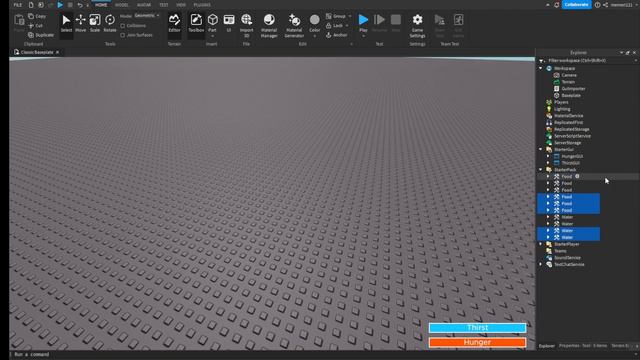Image resolution: width=640 pixels, height=360 pixels.
Task: Activate the Rotate tool
Action: pos(110,23)
